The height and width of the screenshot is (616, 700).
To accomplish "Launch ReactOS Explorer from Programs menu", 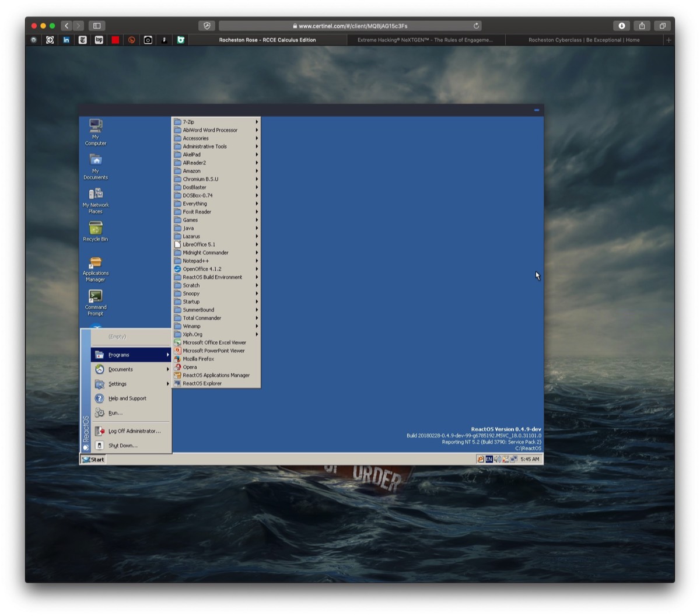I will [216, 383].
